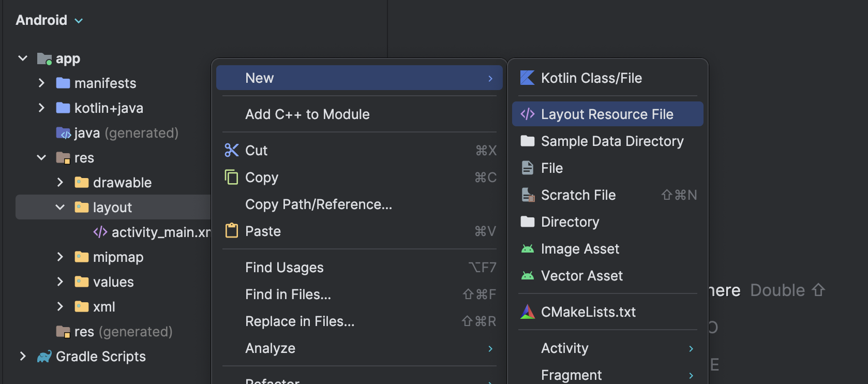Viewport: 868px width, 384px height.
Task: Click the Gradle Scripts elephant icon
Action: click(x=44, y=357)
